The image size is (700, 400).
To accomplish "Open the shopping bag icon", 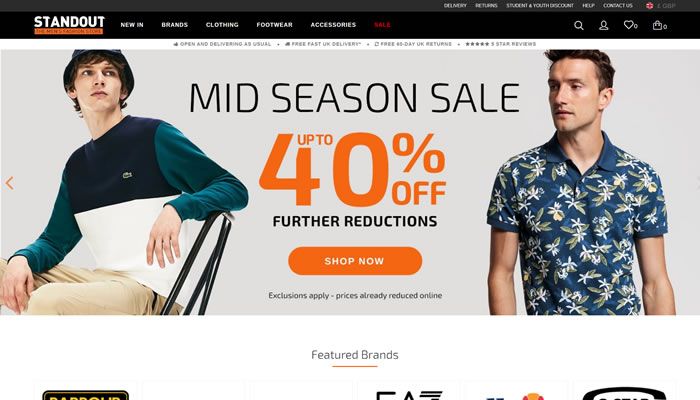I will [657, 25].
